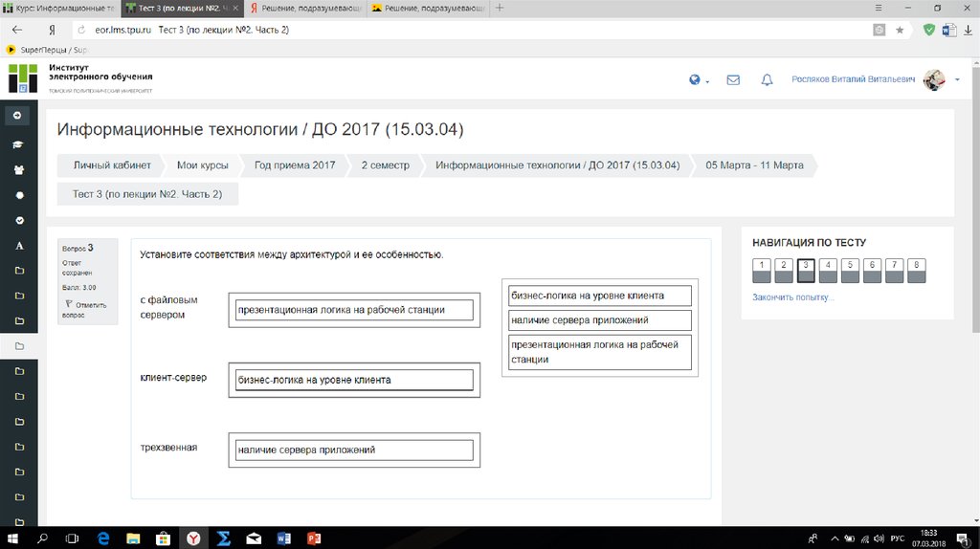The height and width of the screenshot is (549, 980).
Task: Open Microsoft Store from taskbar
Action: pyautogui.click(x=163, y=538)
